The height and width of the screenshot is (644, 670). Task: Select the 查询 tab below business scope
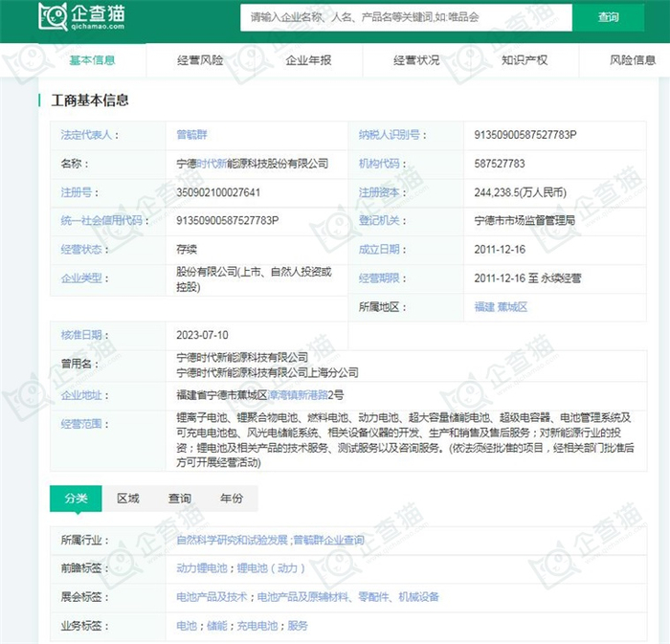click(x=180, y=499)
